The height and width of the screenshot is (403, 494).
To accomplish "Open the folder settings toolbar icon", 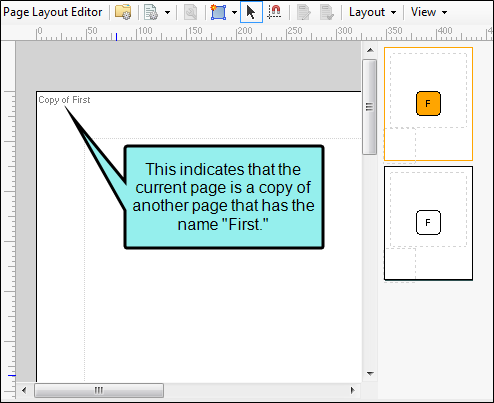I will pyautogui.click(x=123, y=12).
